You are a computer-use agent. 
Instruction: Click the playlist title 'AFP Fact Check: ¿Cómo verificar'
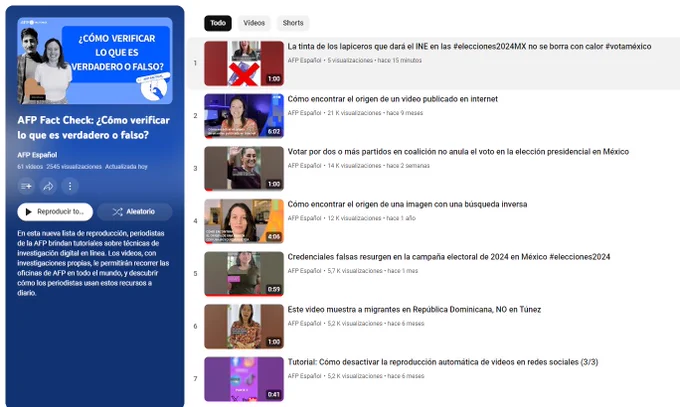93,128
